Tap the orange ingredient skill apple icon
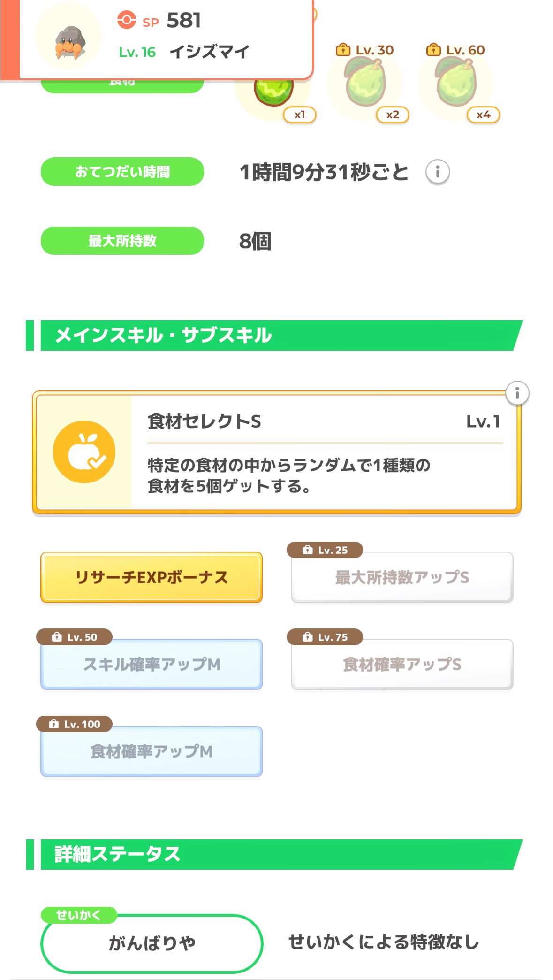Image resolution: width=553 pixels, height=980 pixels. [x=84, y=452]
